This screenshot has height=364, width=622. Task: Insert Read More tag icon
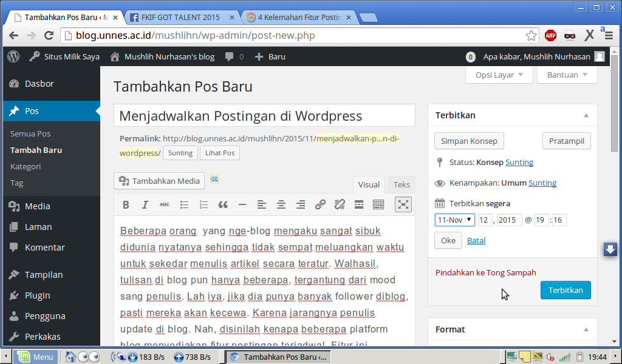pos(359,205)
